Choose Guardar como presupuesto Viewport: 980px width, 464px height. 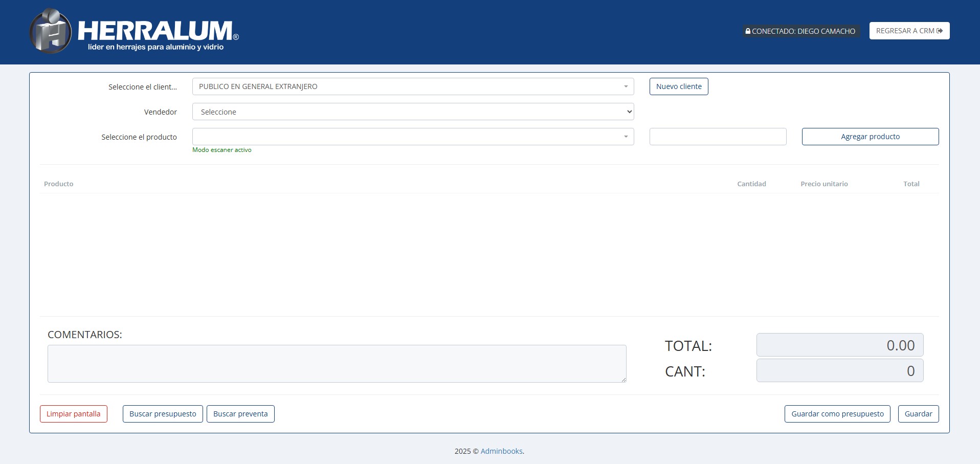tap(837, 414)
